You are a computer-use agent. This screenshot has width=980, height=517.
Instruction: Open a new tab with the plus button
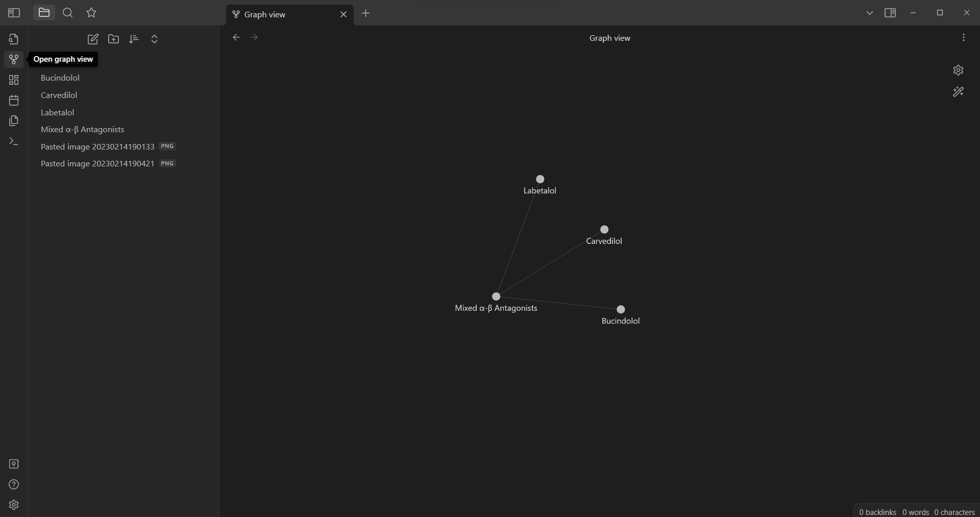coord(366,14)
